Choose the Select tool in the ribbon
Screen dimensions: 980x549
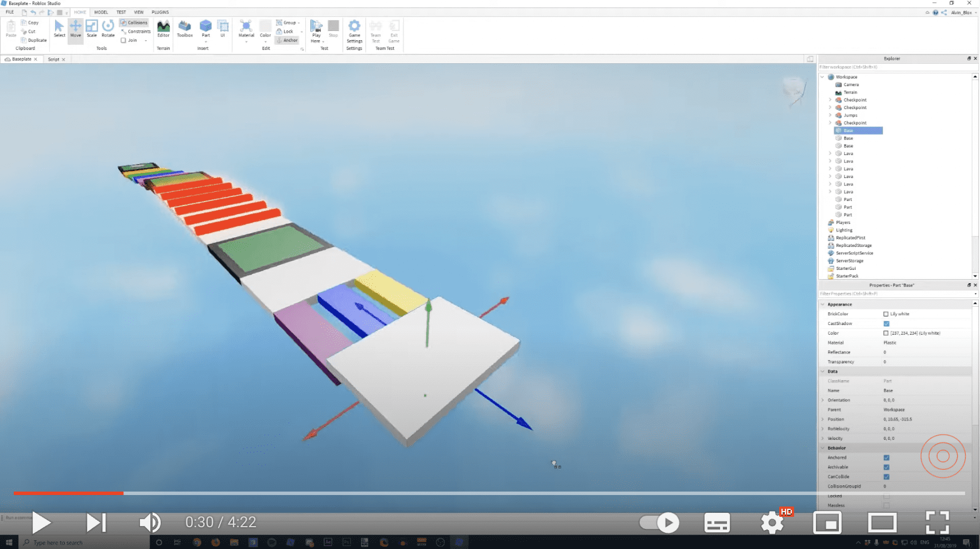pos(59,29)
